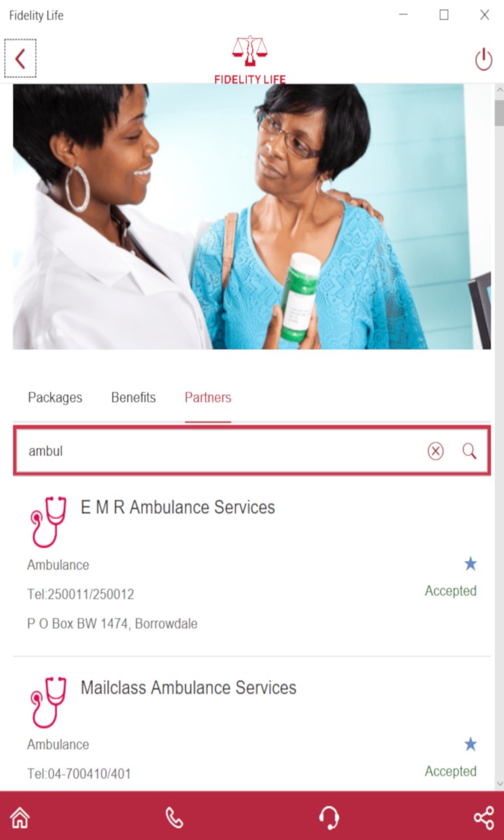Go back using the left arrow icon
The image size is (504, 840).
(20, 59)
